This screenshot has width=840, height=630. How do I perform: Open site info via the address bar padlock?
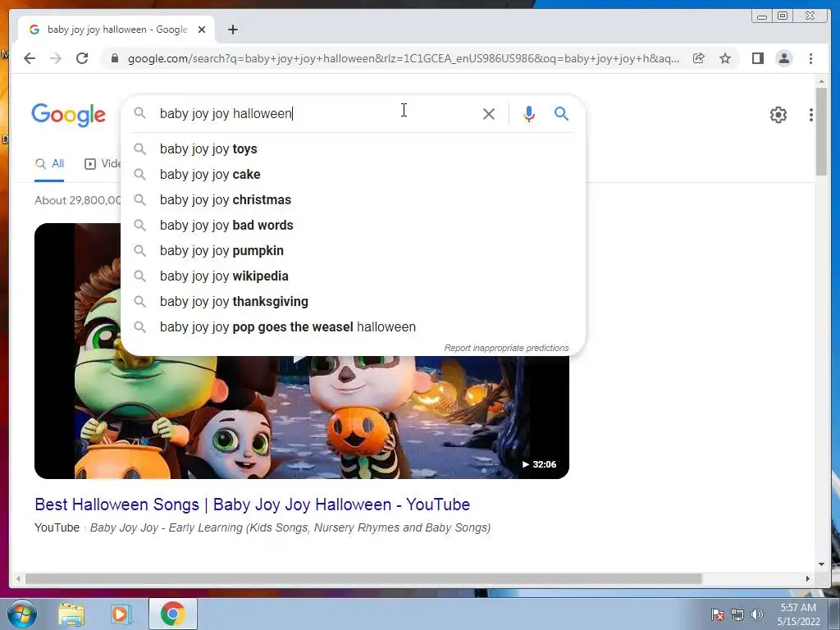[114, 58]
